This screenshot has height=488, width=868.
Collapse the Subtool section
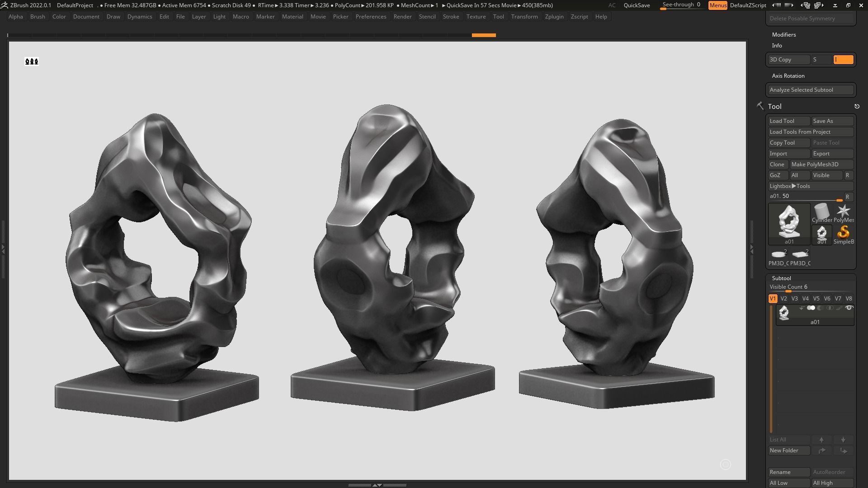pyautogui.click(x=781, y=278)
